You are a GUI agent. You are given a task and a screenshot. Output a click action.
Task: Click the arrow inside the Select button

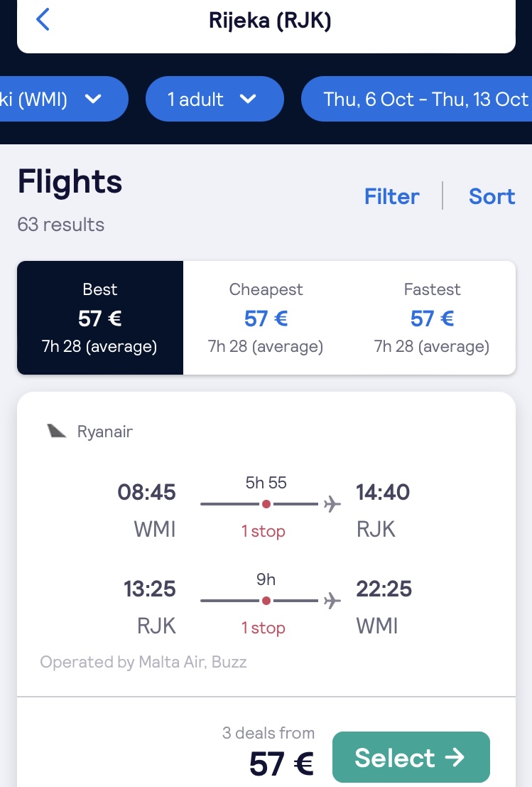[x=455, y=757]
